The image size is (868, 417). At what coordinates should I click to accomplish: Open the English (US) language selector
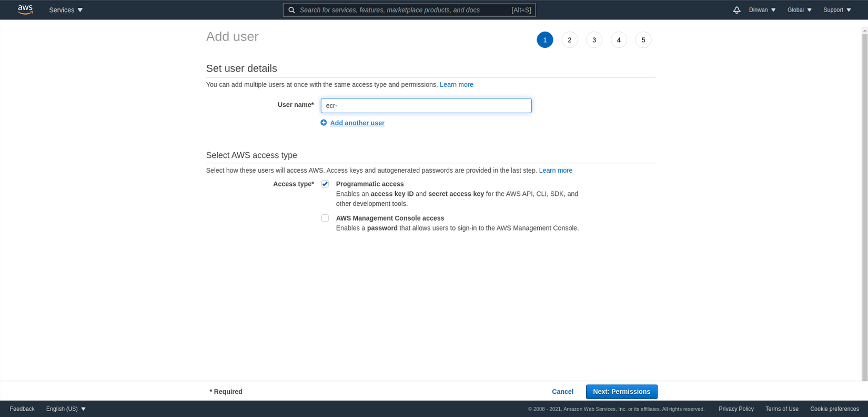(66, 409)
